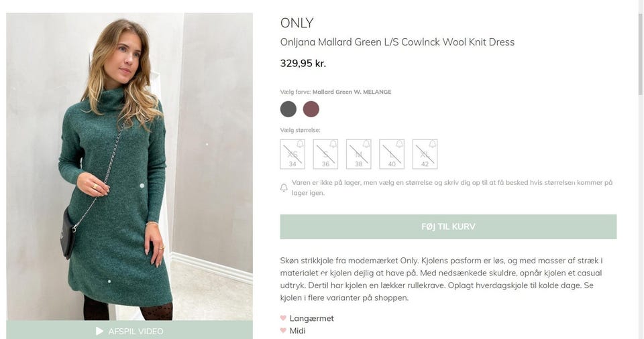The image size is (644, 339).
Task: Click the AFSPIL VIDEO label
Action: 136,331
